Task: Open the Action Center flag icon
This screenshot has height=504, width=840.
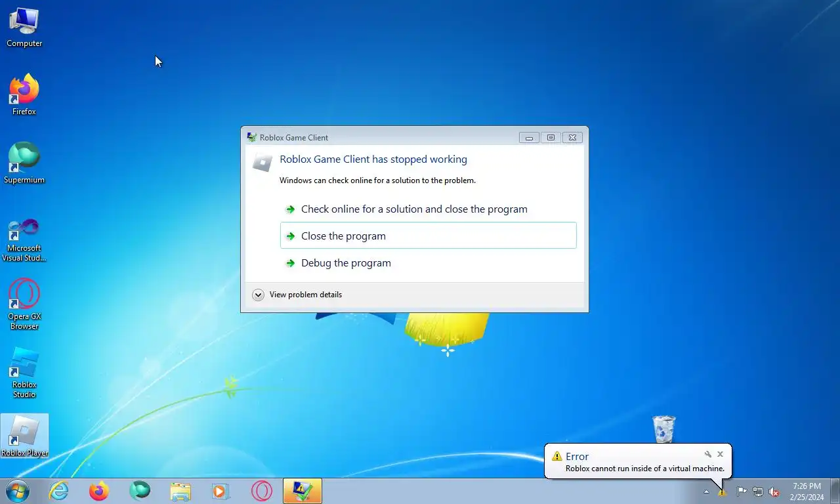Action: pos(742,492)
